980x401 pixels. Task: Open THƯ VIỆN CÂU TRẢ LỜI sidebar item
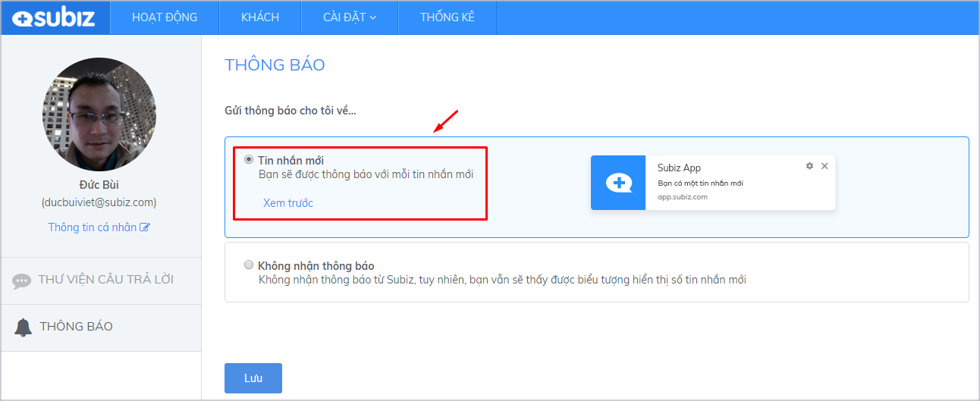[101, 280]
